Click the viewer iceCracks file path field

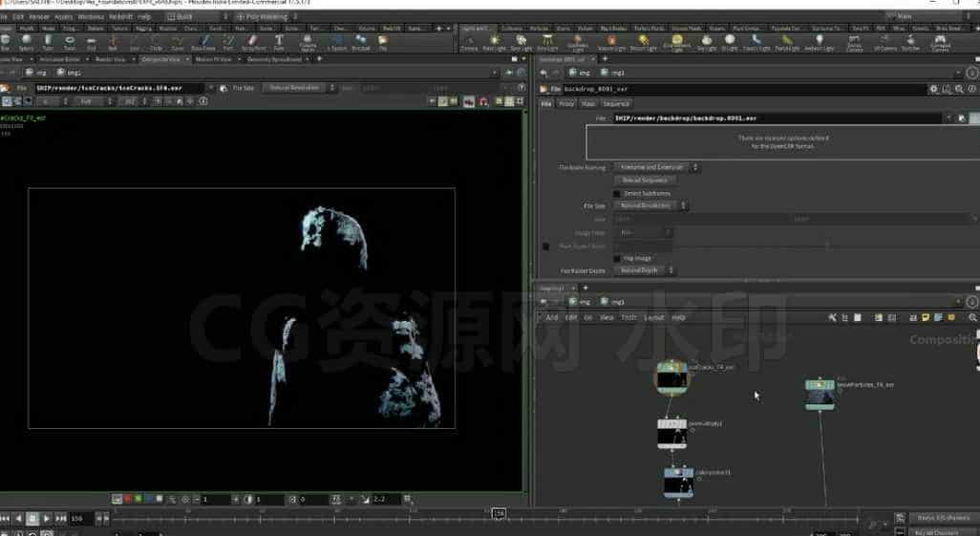coord(120,88)
